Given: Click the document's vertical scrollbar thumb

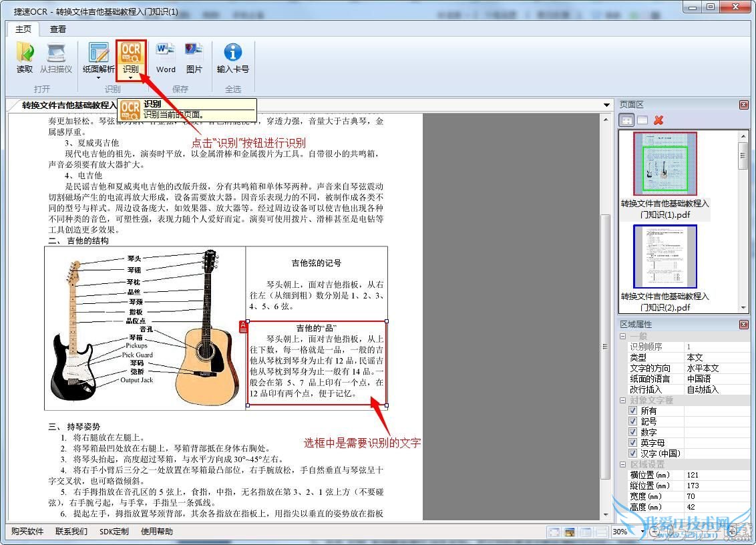Looking at the screenshot, I should point(605,347).
